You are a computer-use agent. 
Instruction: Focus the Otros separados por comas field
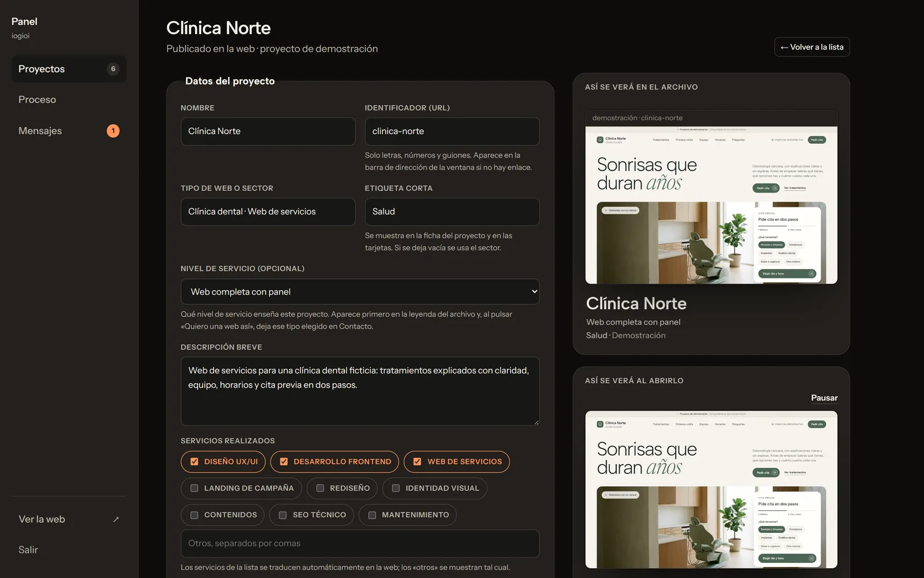[x=360, y=543]
